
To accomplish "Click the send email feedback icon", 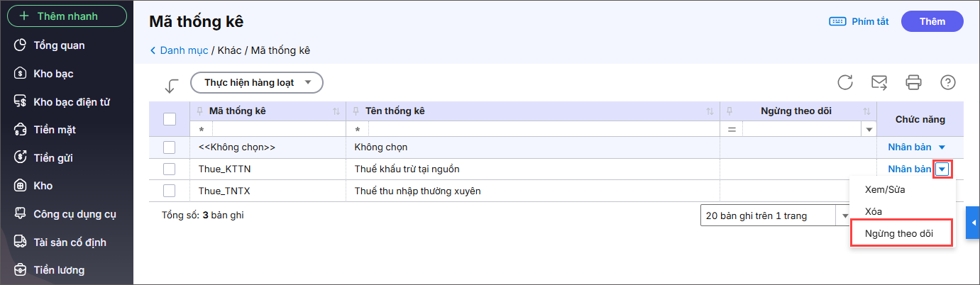I will [x=879, y=82].
